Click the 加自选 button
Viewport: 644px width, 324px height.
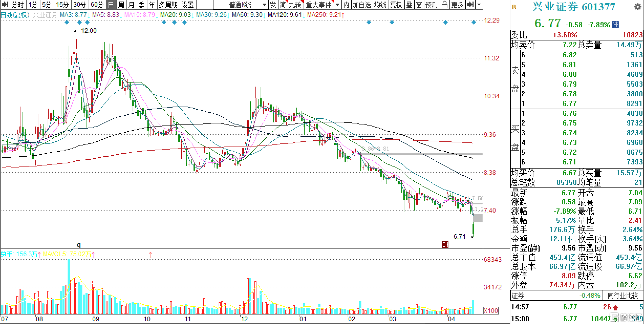coord(361,4)
